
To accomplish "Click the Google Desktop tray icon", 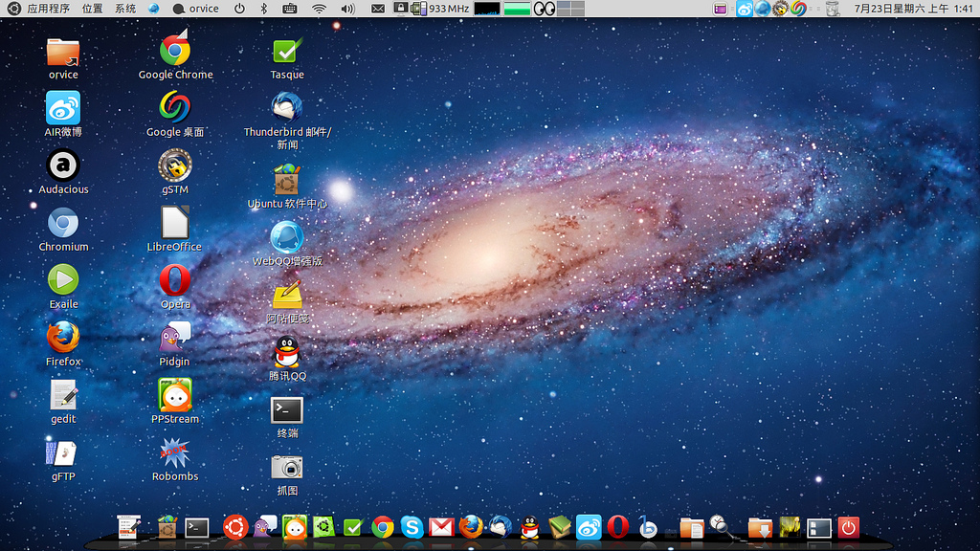I will tap(798, 8).
